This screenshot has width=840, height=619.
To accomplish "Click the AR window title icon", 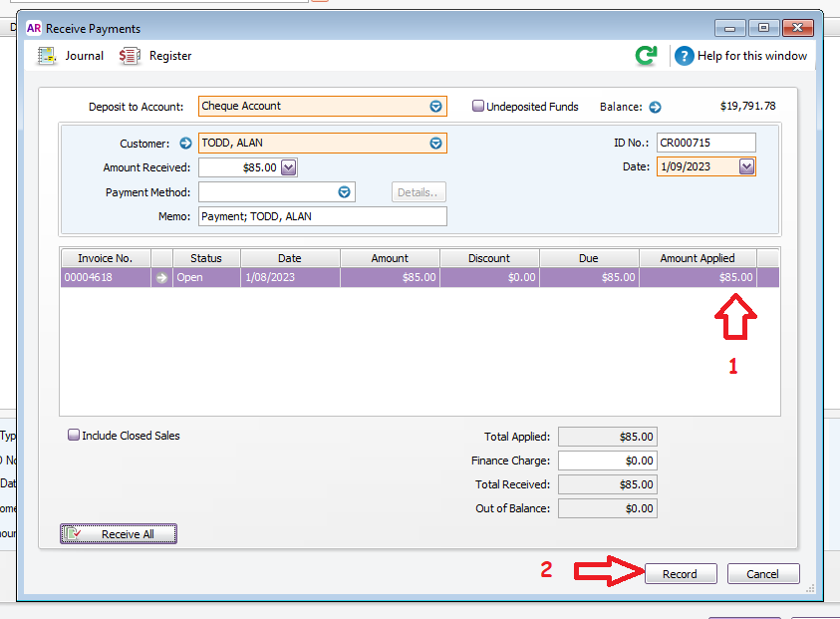I will (33, 29).
